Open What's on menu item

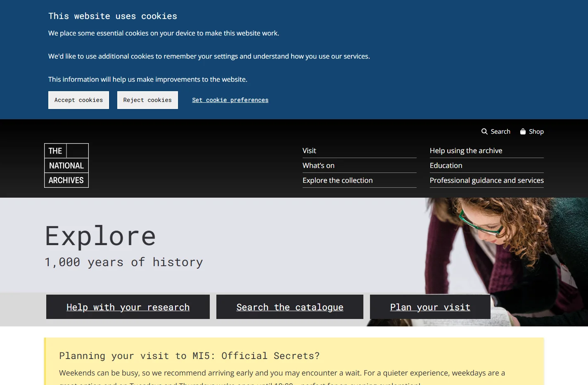(318, 165)
